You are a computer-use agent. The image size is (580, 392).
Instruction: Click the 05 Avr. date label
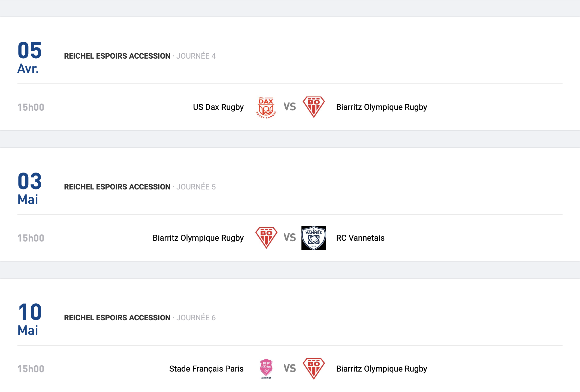[29, 58]
